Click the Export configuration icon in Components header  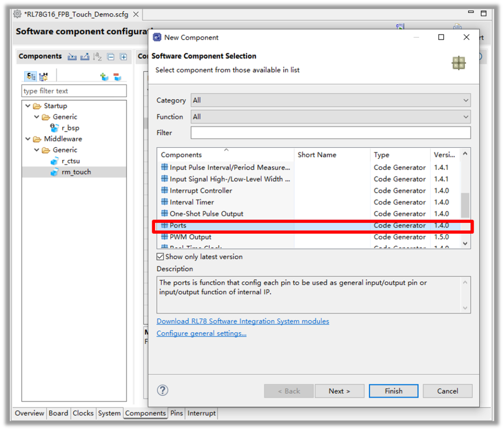click(84, 57)
